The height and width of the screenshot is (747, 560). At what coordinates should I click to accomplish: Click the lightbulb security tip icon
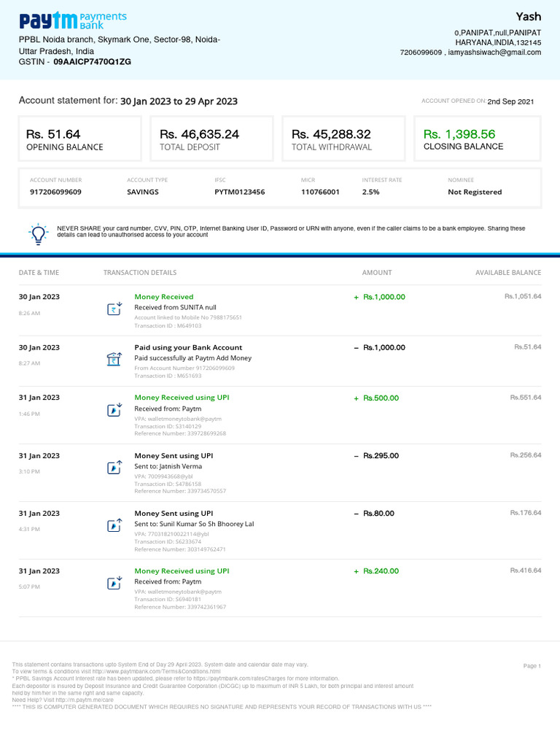pyautogui.click(x=39, y=234)
